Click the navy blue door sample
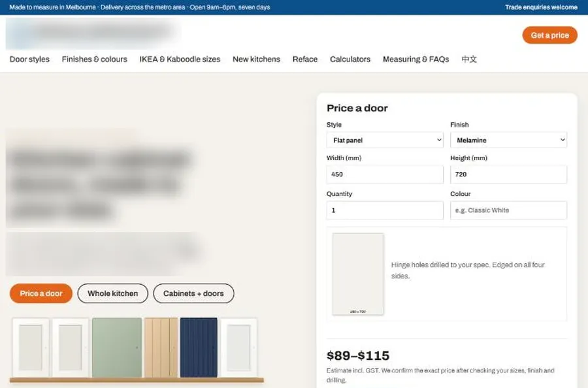The width and height of the screenshot is (588, 388). 199,348
